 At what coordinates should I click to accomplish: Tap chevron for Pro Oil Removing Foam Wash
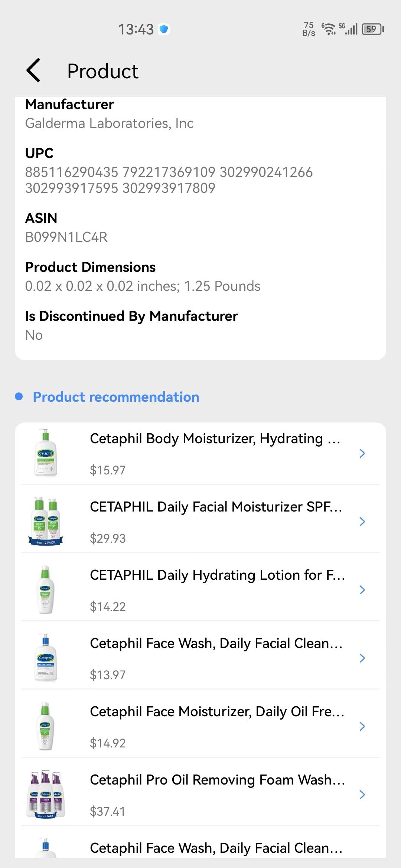point(362,795)
